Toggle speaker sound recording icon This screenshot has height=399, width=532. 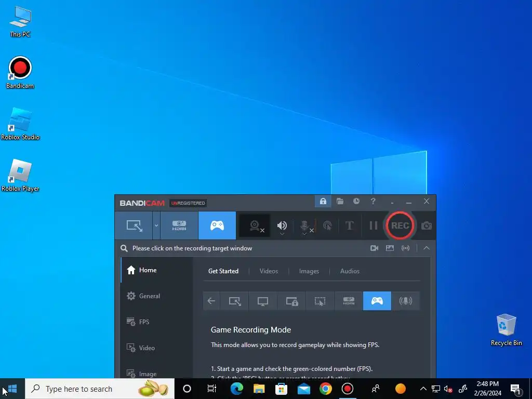point(282,225)
